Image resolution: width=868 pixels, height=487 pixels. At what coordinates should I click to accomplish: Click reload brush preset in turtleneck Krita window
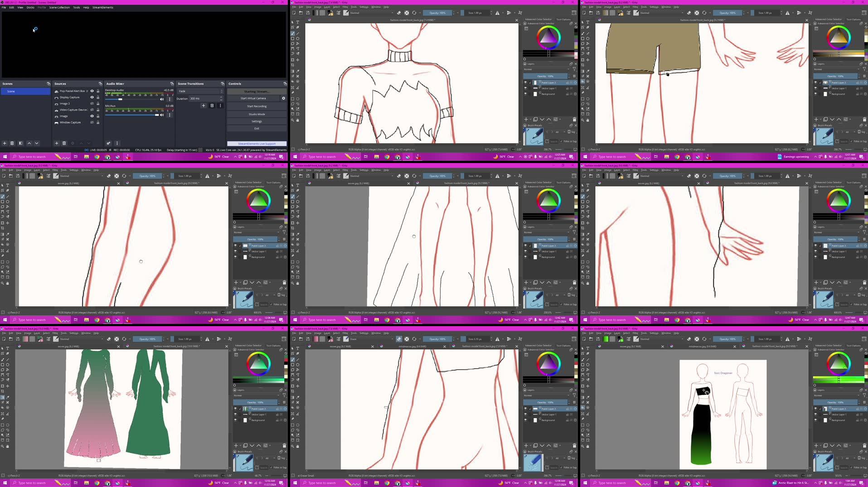tap(414, 13)
